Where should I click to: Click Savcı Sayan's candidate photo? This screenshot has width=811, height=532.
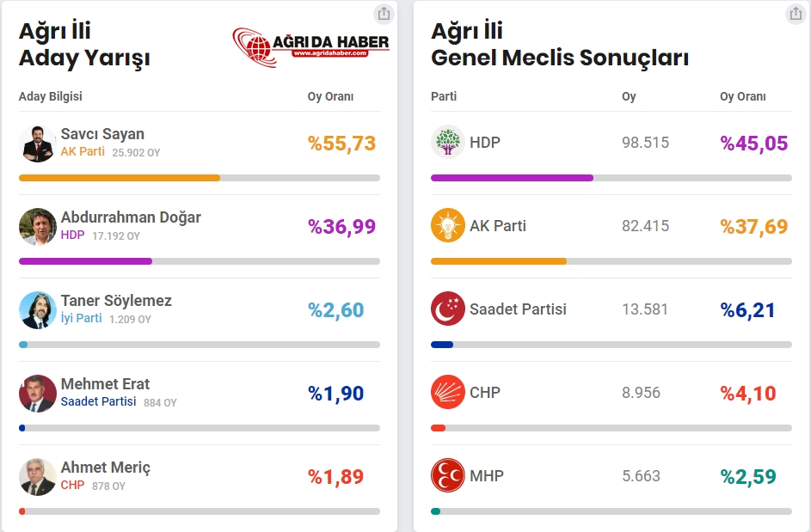tap(37, 143)
